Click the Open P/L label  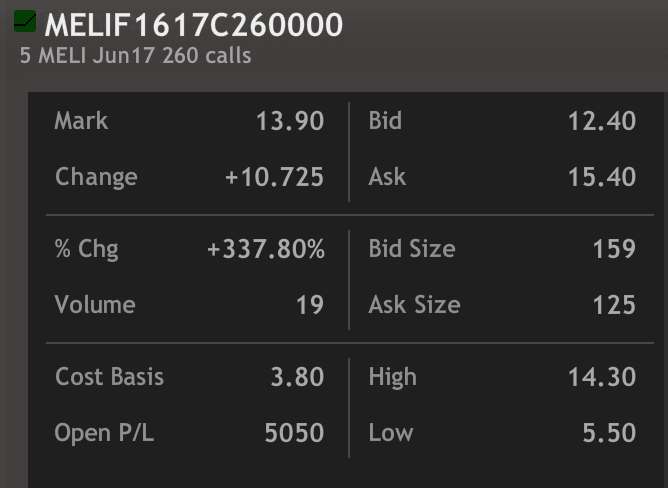104,433
